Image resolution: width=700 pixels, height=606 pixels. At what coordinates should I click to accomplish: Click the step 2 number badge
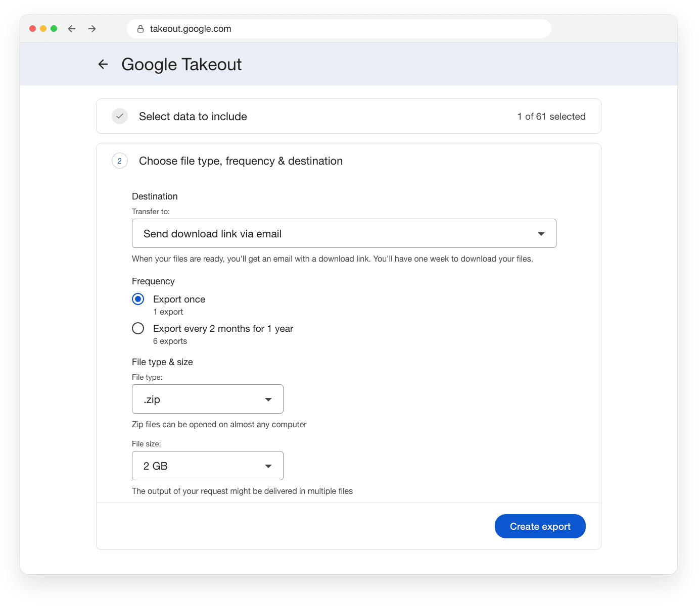pos(120,161)
